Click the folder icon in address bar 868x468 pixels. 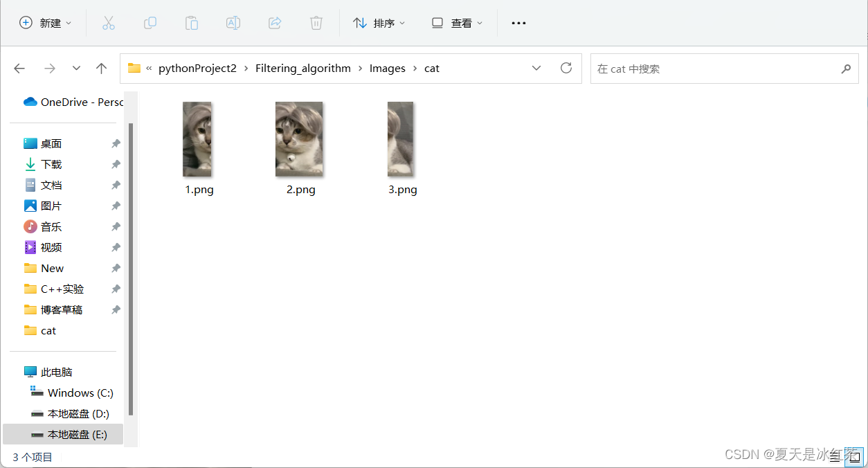[x=134, y=69]
